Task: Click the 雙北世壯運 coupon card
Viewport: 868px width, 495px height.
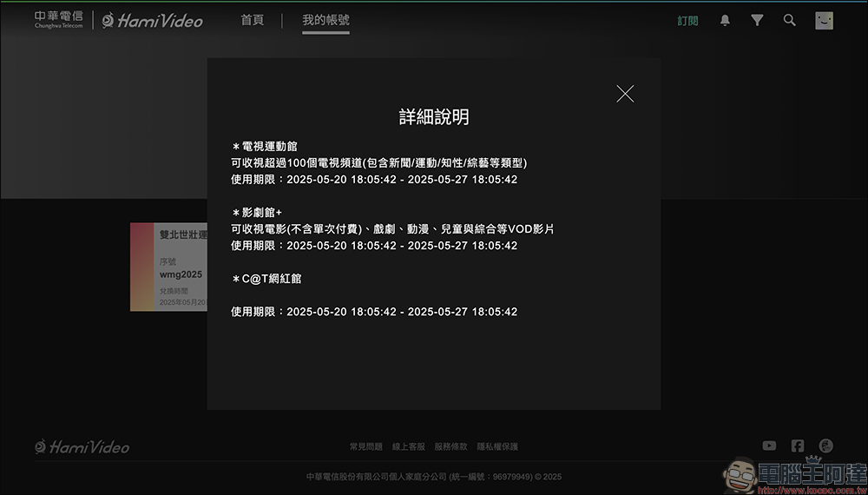Action: point(169,267)
